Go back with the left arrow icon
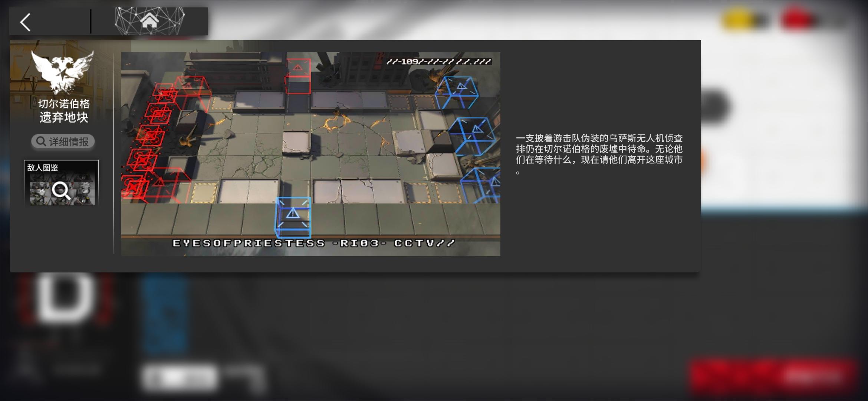Image resolution: width=868 pixels, height=401 pixels. click(x=25, y=22)
